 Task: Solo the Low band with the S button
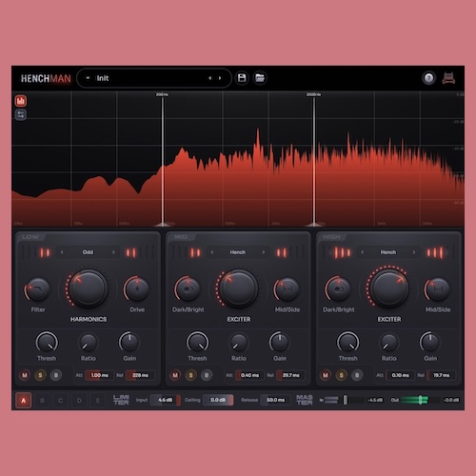[40, 375]
